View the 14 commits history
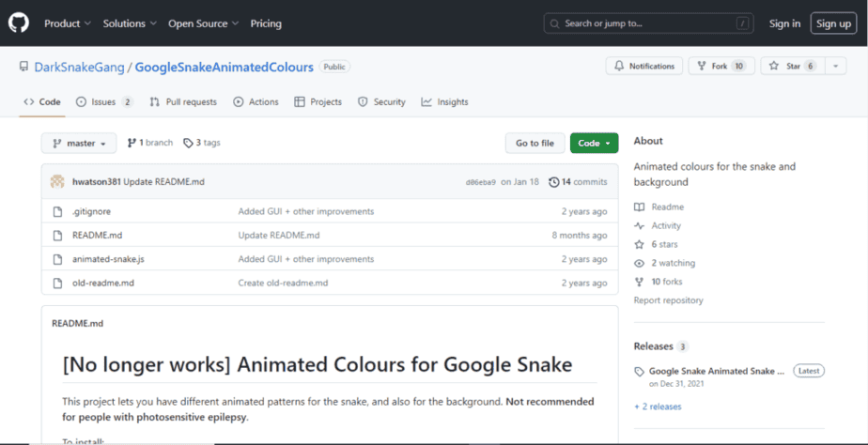This screenshot has width=868, height=445. coord(578,181)
